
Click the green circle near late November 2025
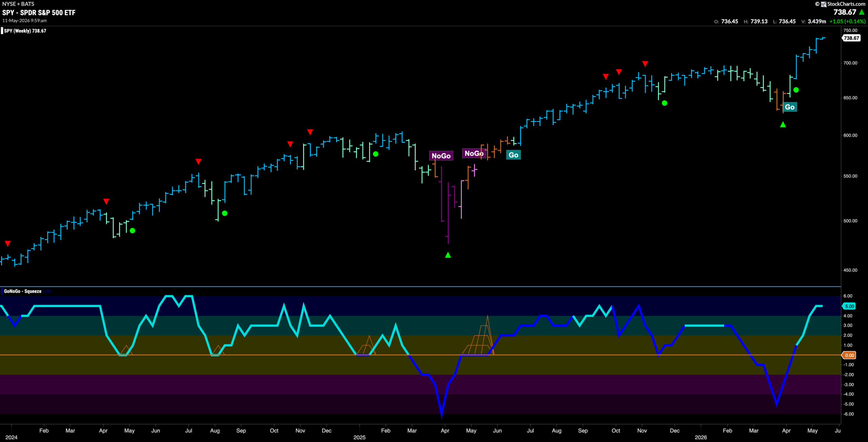pyautogui.click(x=665, y=103)
